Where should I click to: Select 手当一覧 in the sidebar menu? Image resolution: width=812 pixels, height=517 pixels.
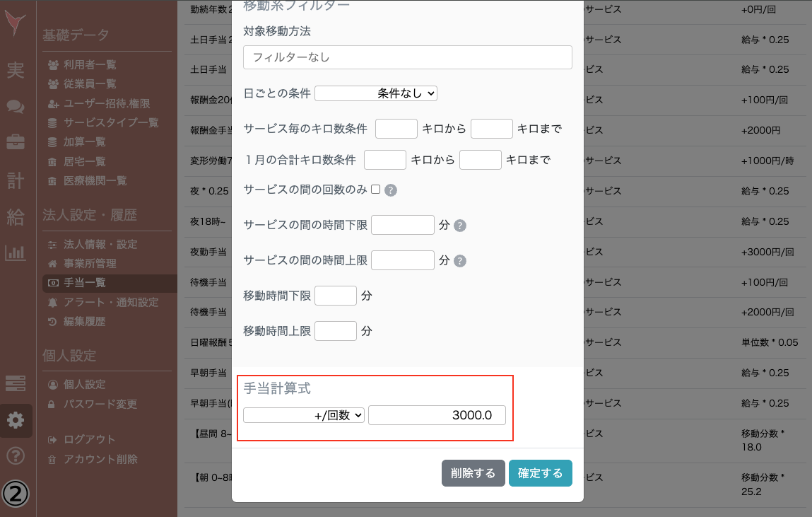(x=85, y=283)
